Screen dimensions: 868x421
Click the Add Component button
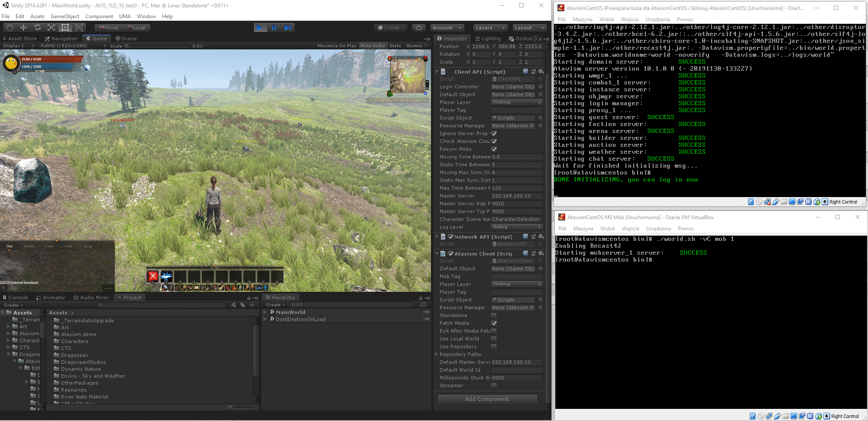pyautogui.click(x=487, y=399)
